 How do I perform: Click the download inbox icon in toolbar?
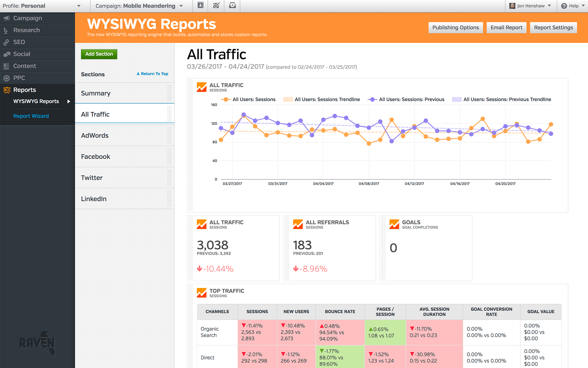coord(232,6)
